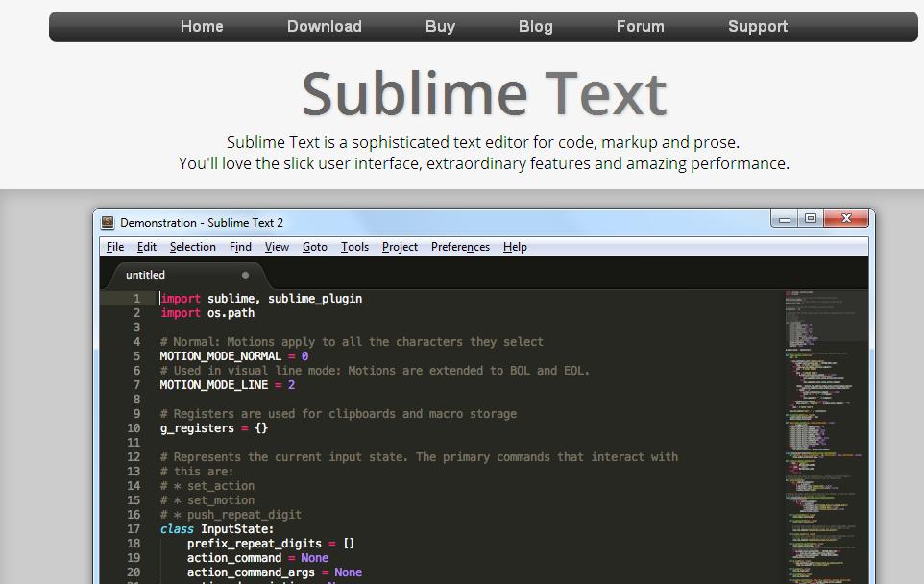This screenshot has height=584, width=924.
Task: Navigate to the Support page
Action: coord(757,27)
